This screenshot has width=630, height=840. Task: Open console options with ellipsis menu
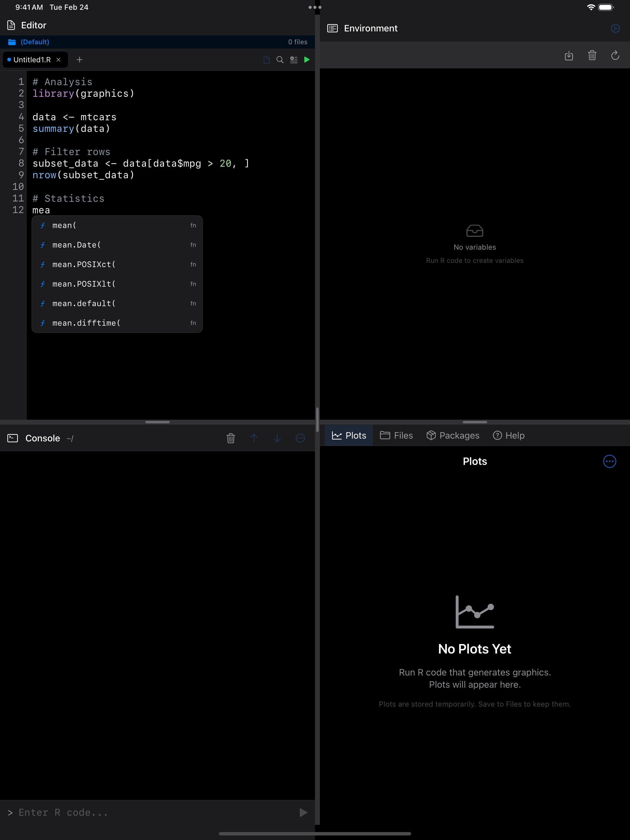[x=300, y=438]
